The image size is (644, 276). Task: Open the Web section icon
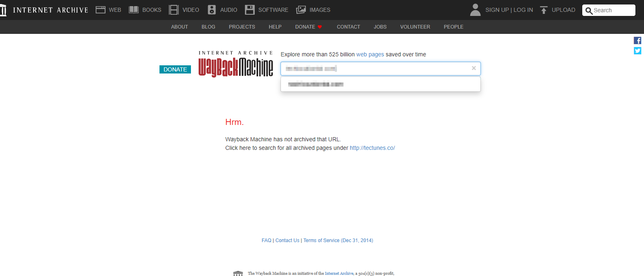pos(101,10)
